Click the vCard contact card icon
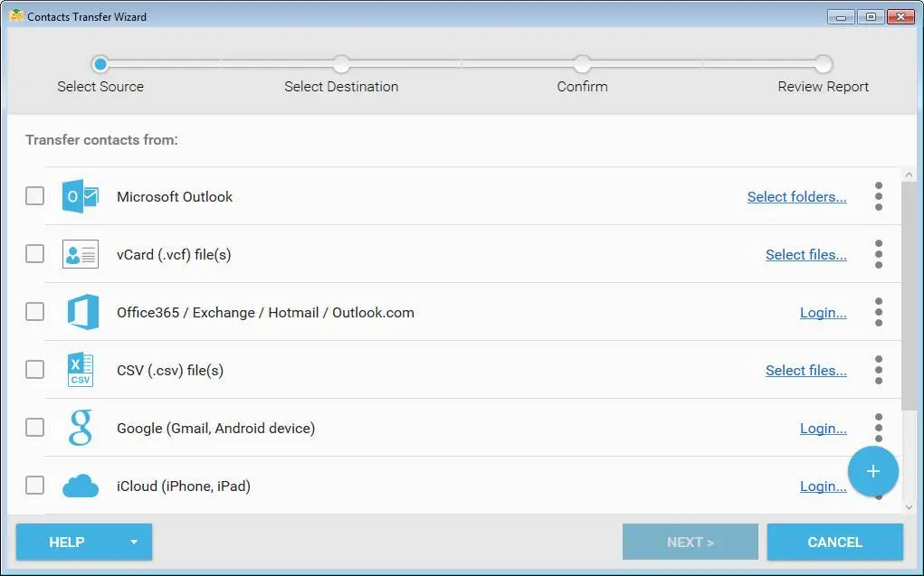 [81, 254]
